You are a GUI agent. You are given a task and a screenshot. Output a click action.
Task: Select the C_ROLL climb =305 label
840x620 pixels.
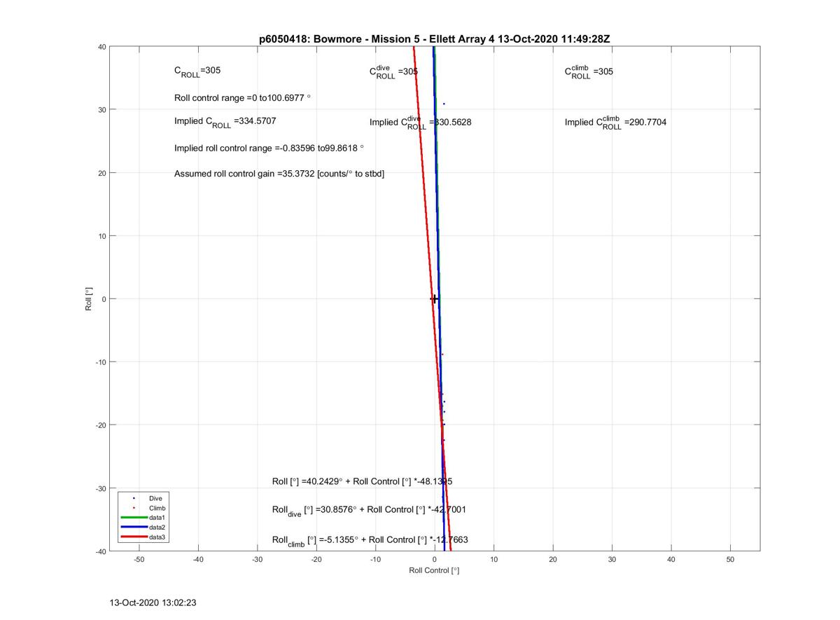coord(589,71)
